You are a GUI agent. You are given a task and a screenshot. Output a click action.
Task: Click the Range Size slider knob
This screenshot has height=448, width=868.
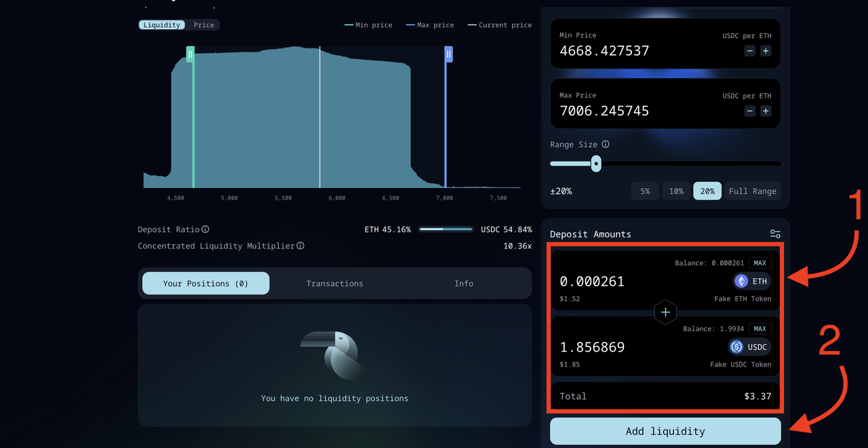click(x=596, y=164)
